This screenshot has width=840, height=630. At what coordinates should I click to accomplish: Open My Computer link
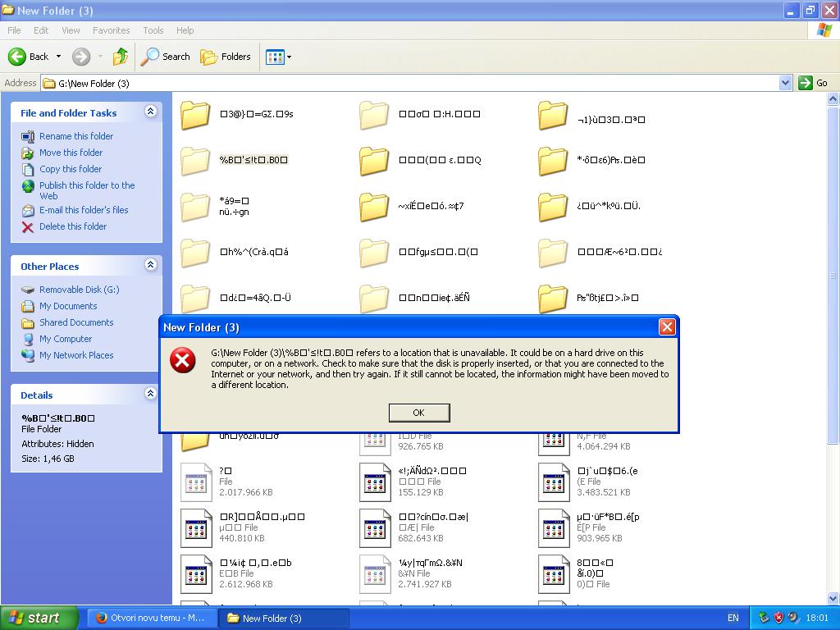click(x=66, y=339)
